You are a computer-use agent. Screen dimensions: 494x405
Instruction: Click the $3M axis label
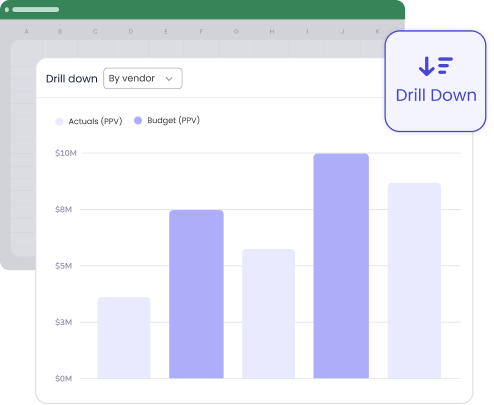(x=64, y=322)
